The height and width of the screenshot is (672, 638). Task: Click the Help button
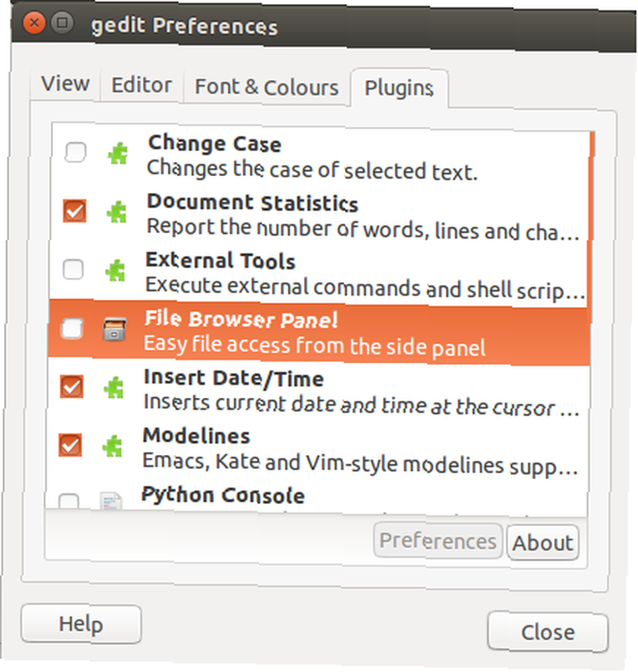[x=81, y=624]
